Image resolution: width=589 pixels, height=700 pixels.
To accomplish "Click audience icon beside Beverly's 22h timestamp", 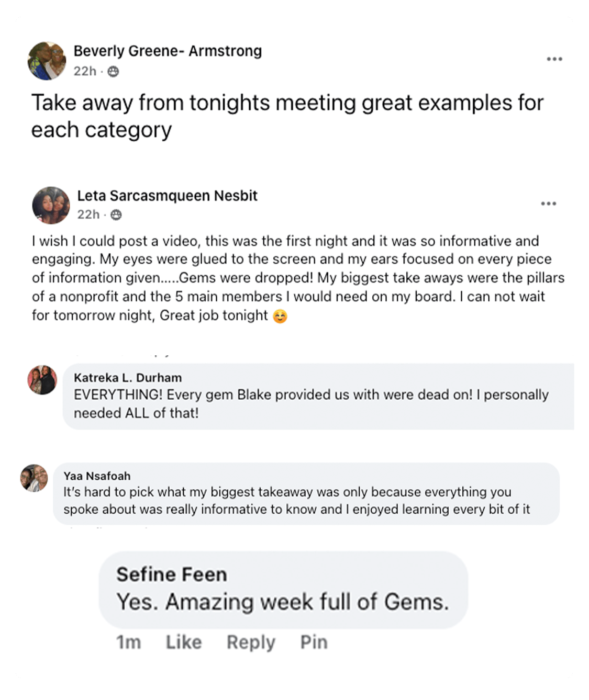I will [x=113, y=72].
